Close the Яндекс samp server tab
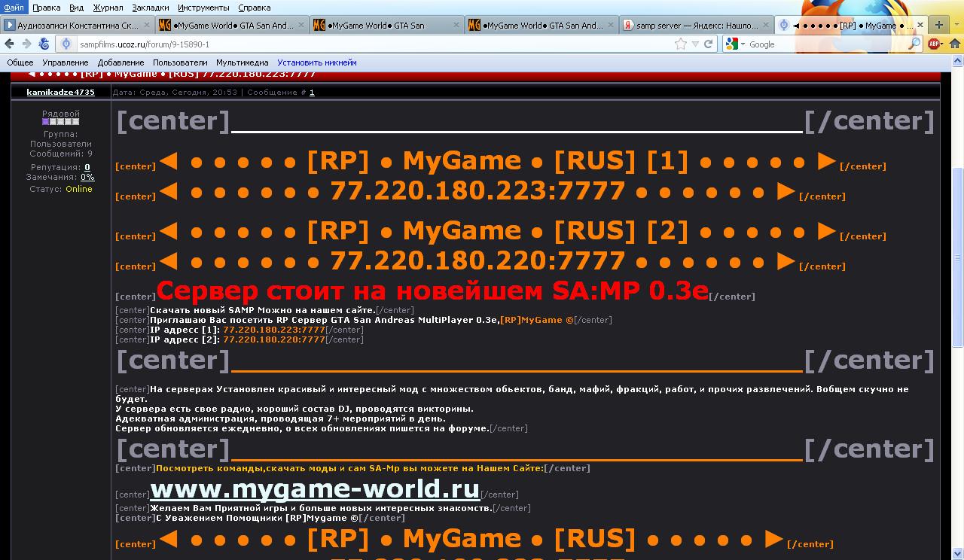Viewport: 964px width, 560px height. click(765, 25)
